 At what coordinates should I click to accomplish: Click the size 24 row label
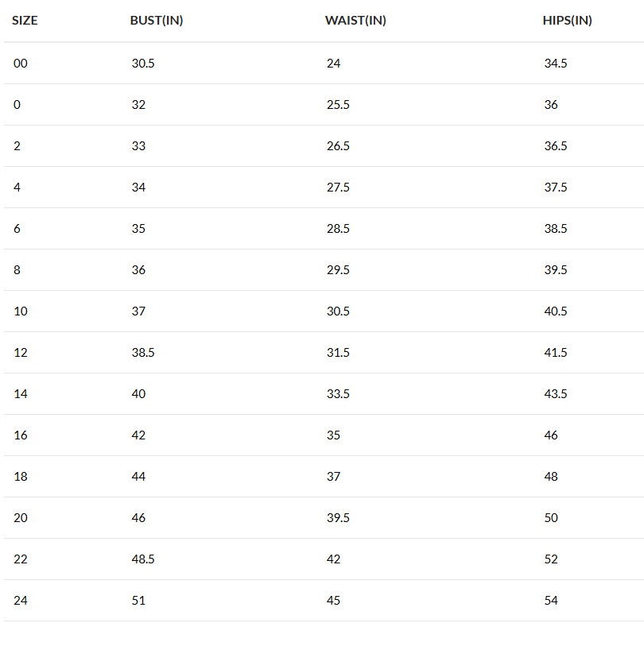(21, 601)
